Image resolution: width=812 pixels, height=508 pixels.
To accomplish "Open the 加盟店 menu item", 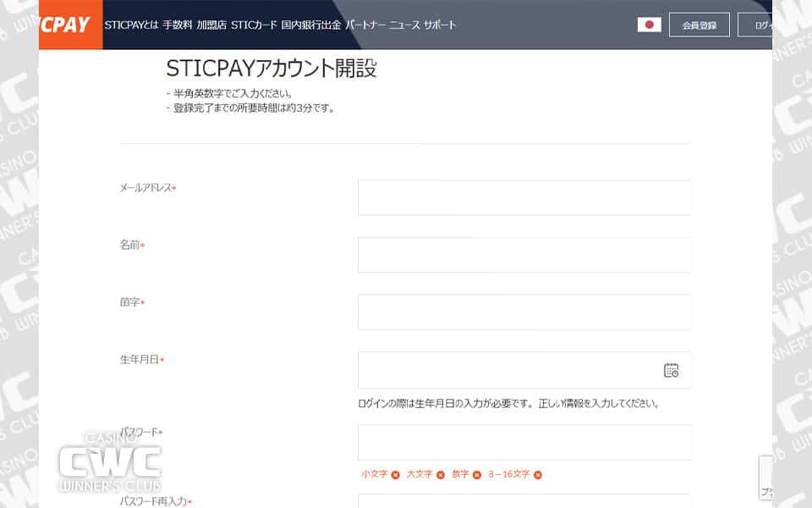I will 211,25.
